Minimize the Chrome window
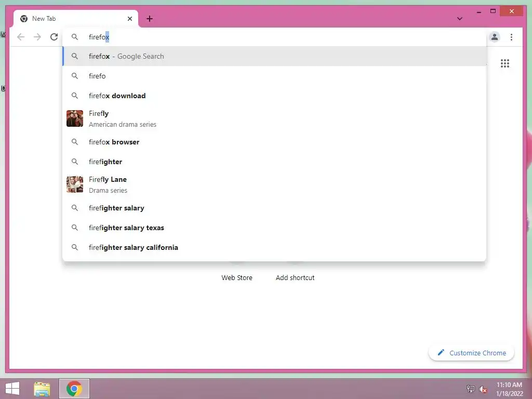 tap(478, 11)
